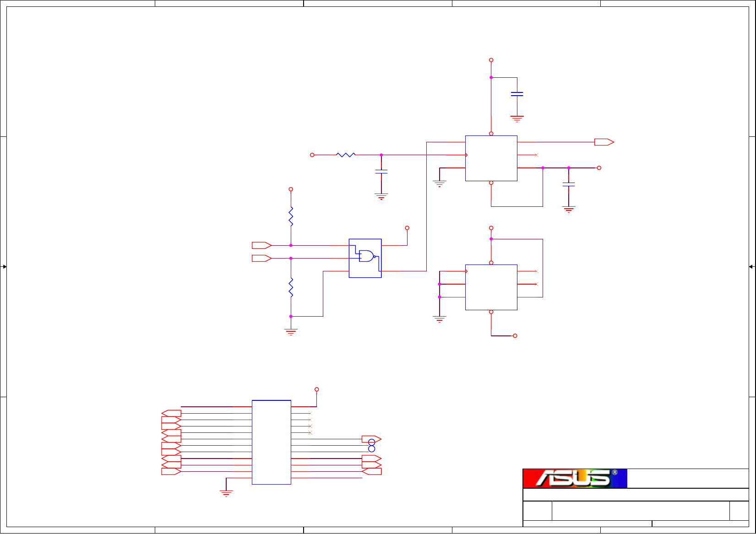Screen dimensions: 756x534
Task: Select the blue decoupling capacitor near top power rail
Action: coord(517,94)
